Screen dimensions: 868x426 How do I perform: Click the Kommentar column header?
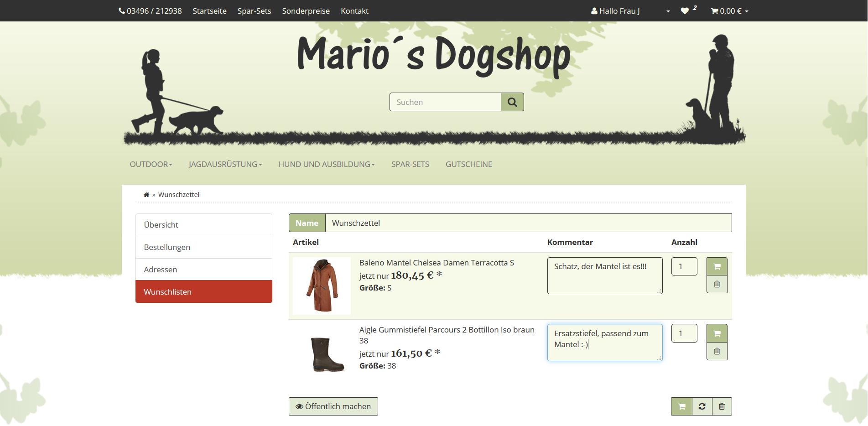point(570,242)
